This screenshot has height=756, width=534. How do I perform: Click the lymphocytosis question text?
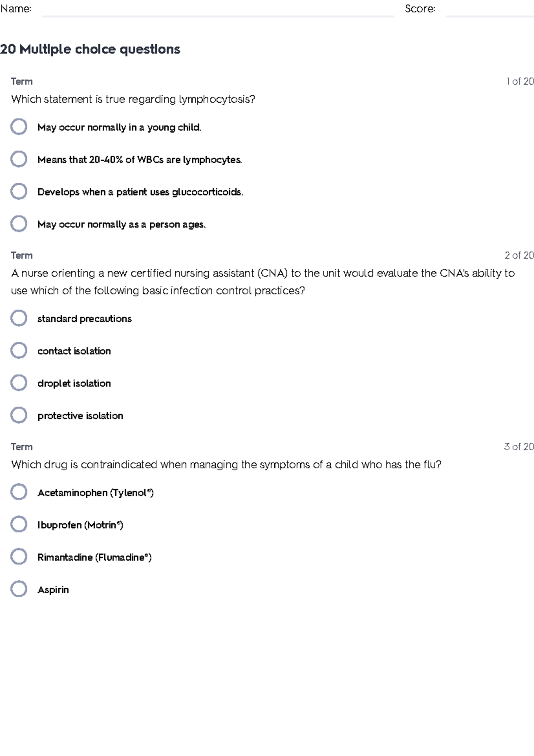click(133, 99)
